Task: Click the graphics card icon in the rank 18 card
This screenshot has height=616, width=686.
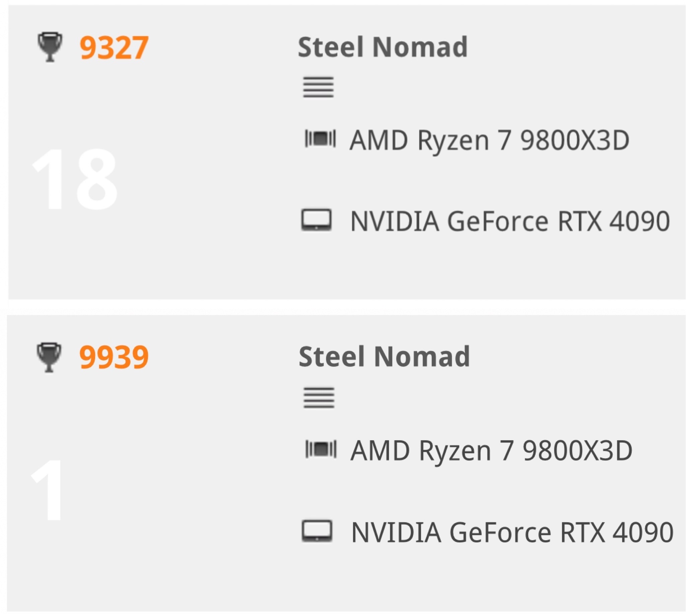Action: coord(316,220)
